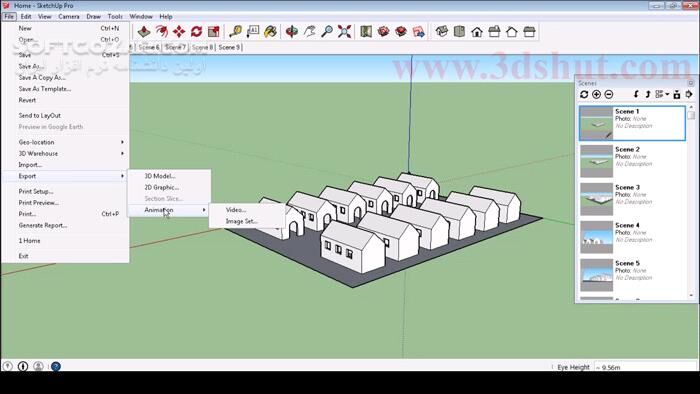The height and width of the screenshot is (394, 700).
Task: Click the Eye Height measurement field
Action: click(x=646, y=367)
